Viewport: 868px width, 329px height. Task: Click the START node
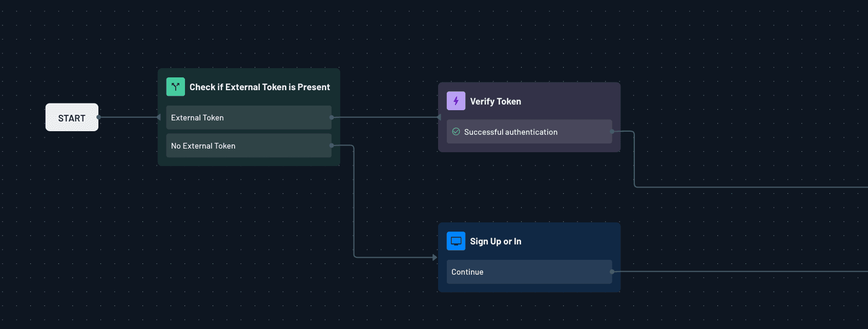(72, 117)
